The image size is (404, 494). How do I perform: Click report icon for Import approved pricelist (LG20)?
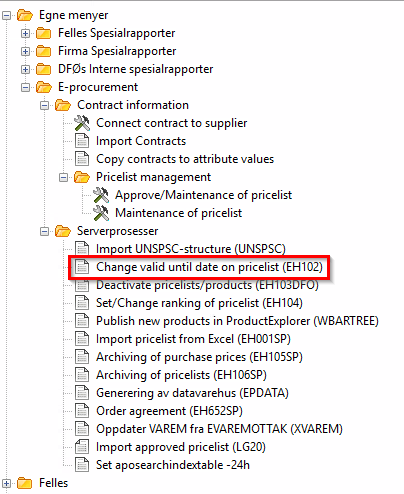pyautogui.click(x=82, y=446)
